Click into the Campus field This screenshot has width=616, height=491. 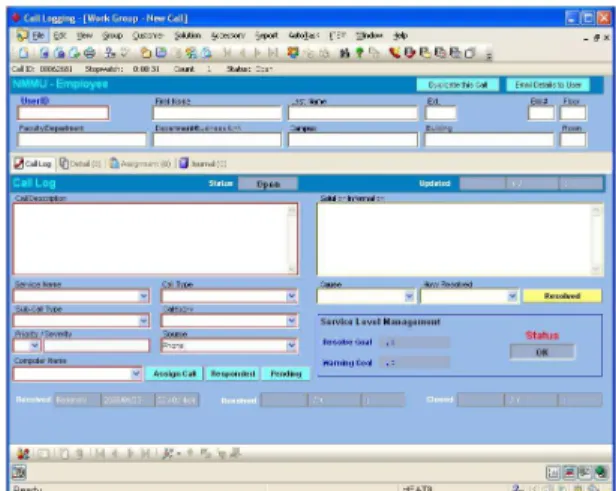(353, 140)
